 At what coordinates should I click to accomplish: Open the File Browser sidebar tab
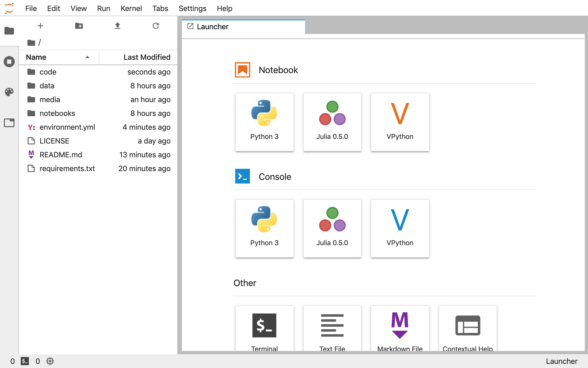coord(9,31)
